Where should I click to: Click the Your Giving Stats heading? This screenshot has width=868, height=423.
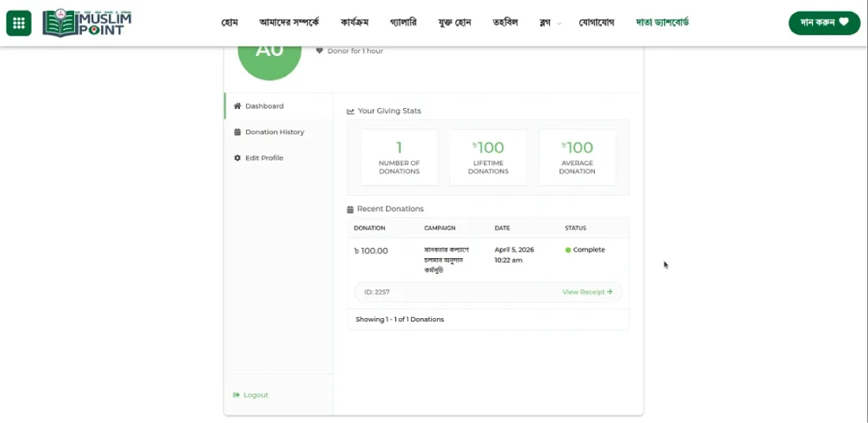(x=389, y=110)
